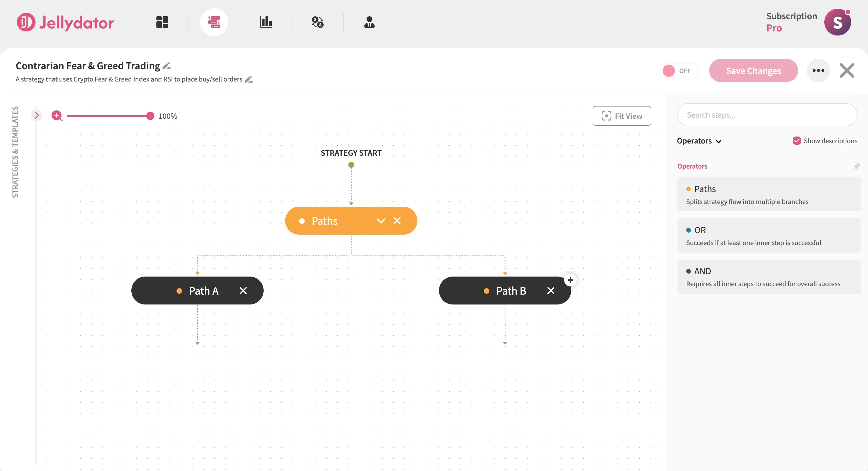Open the three-dot more options menu
Viewport: 868px width, 471px height.
818,71
